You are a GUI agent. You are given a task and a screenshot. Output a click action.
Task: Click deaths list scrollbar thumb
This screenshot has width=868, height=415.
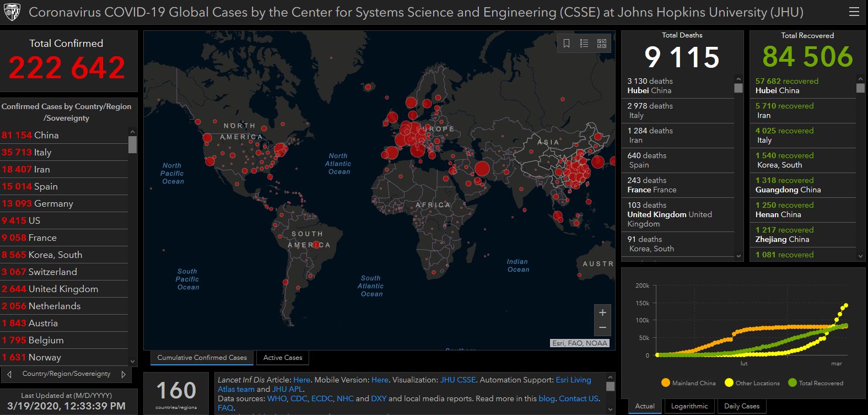coord(738,88)
